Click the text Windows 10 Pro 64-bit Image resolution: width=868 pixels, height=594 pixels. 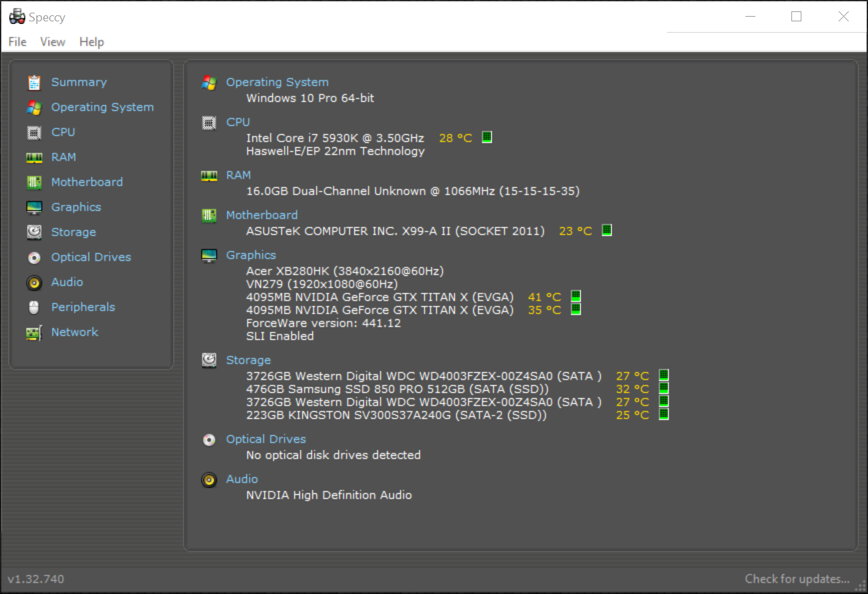(x=310, y=98)
